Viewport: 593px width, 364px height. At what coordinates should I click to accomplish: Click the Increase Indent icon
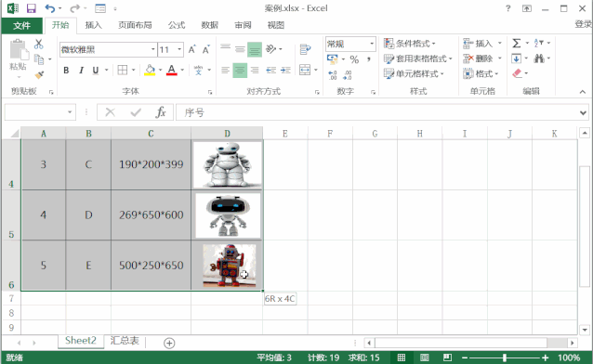pyautogui.click(x=285, y=71)
